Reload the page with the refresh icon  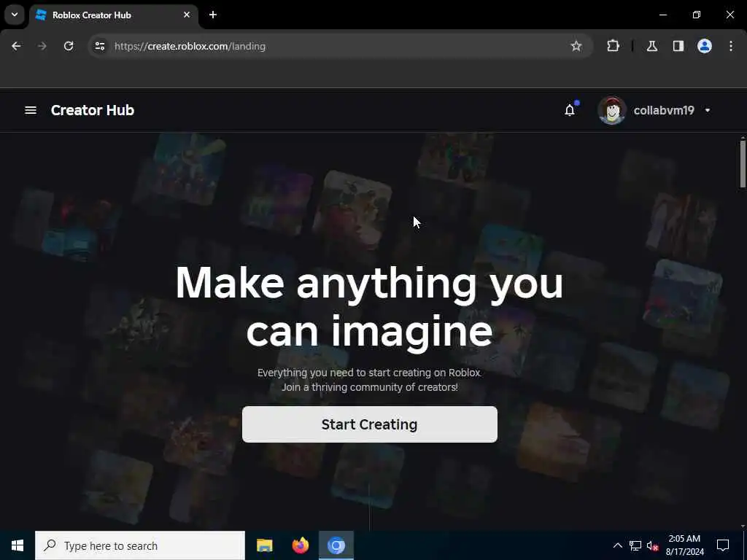(x=69, y=46)
